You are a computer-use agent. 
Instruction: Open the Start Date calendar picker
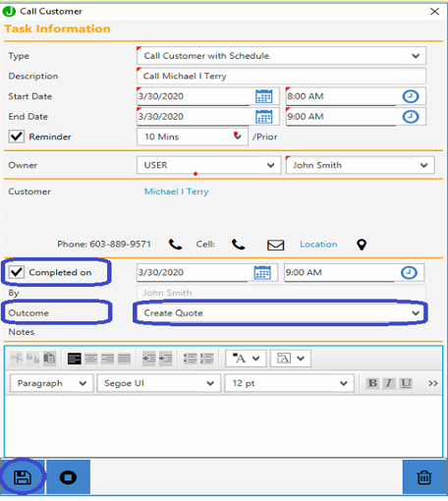coord(263,96)
